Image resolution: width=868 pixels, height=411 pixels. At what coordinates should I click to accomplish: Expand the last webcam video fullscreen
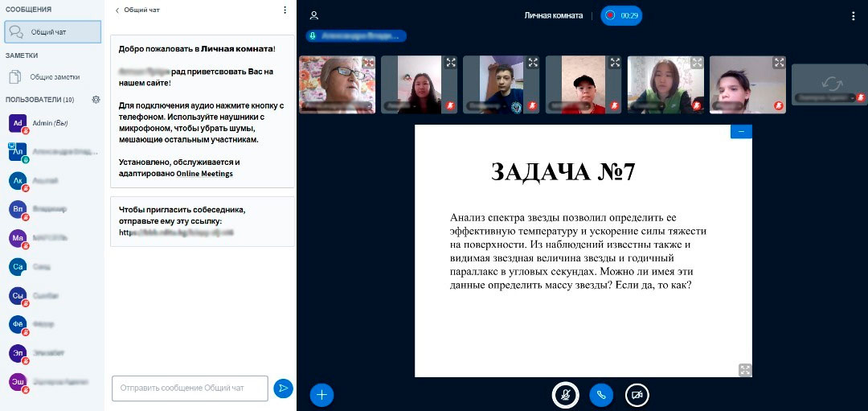pos(779,62)
